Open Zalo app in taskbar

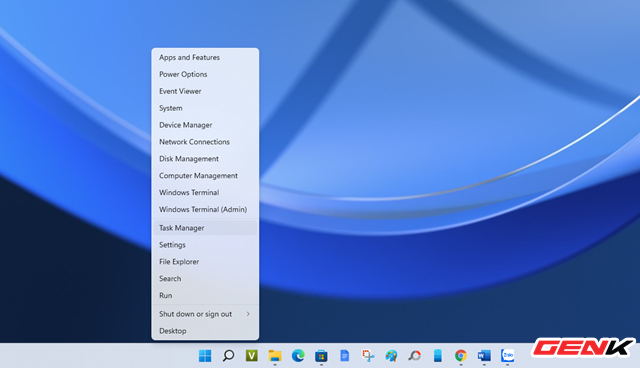click(x=507, y=356)
